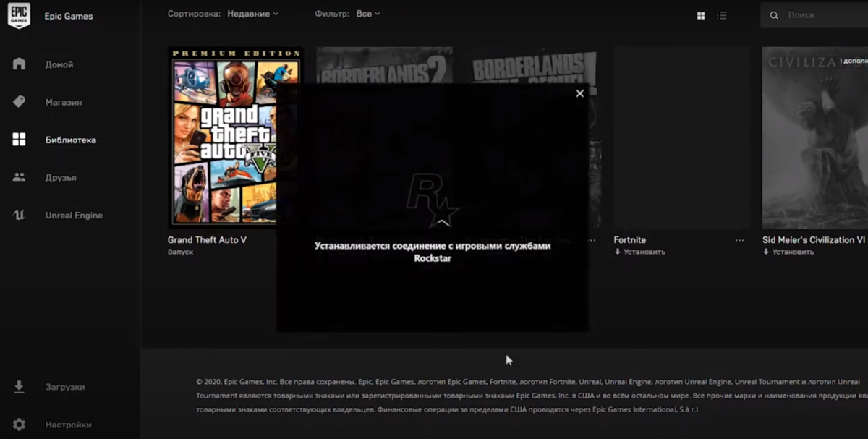Image resolution: width=868 pixels, height=439 pixels.
Task: Click Grand Theft Auto V title text
Action: coord(208,239)
